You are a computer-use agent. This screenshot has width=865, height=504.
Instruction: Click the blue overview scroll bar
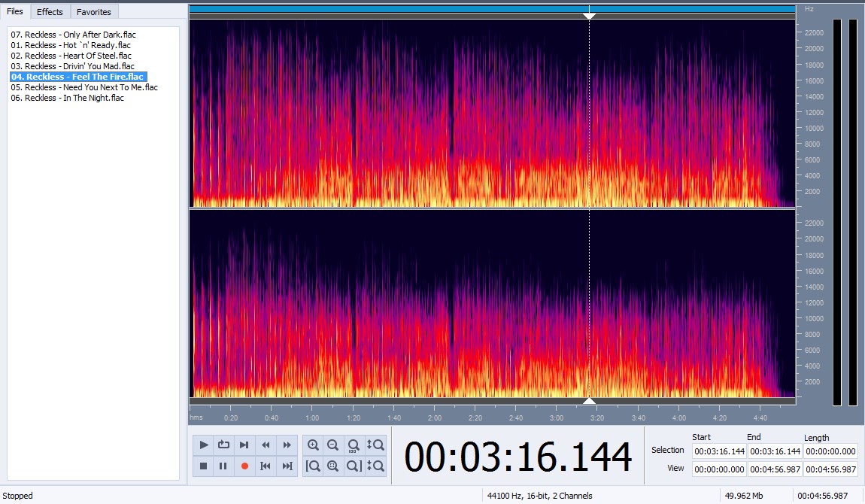click(x=492, y=9)
